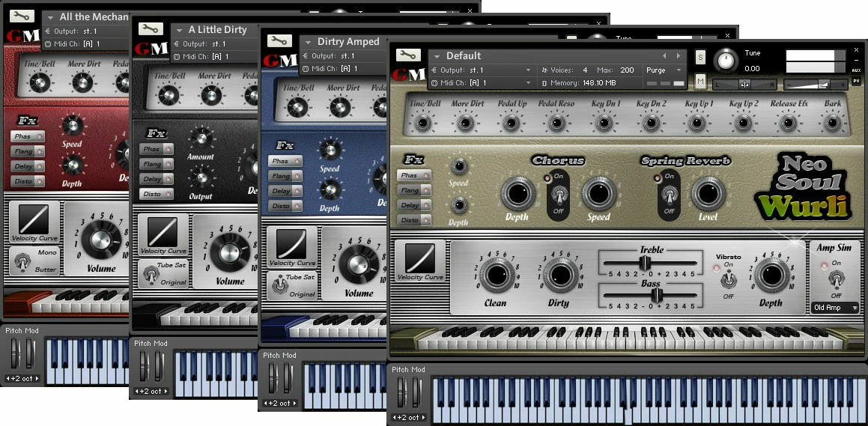Click the Key Up 1 knob
Viewport: 868px width, 426px height.
point(699,122)
